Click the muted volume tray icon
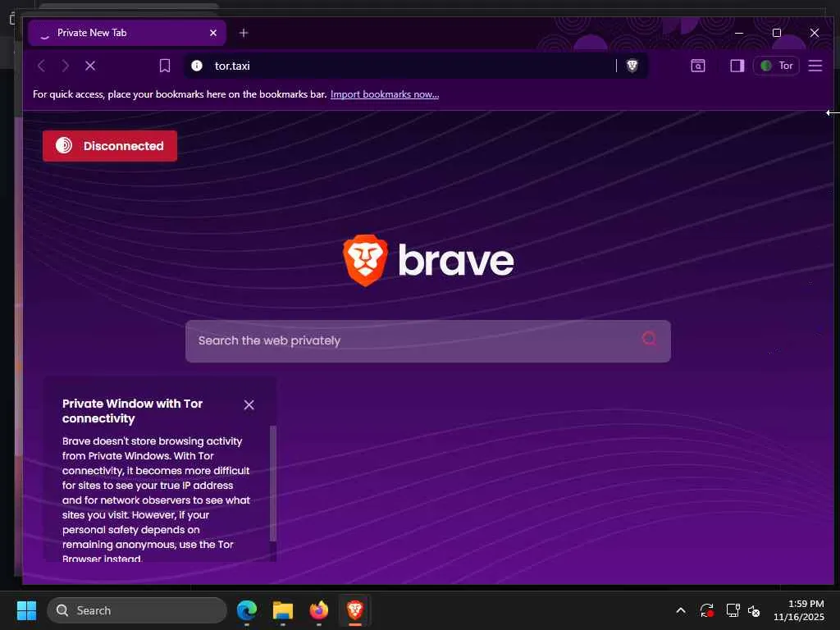 click(x=754, y=610)
